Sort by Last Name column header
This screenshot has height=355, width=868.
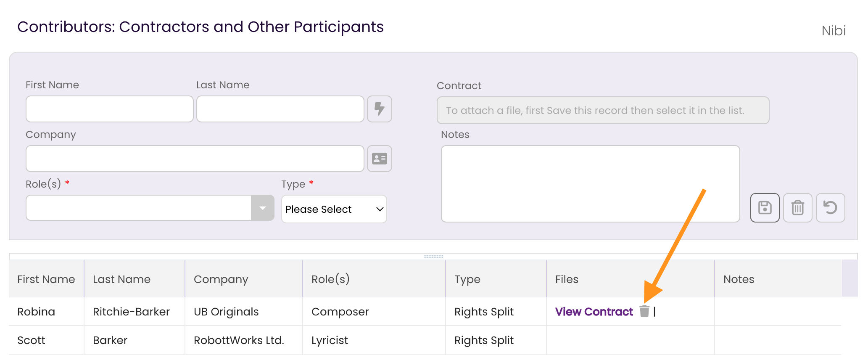pyautogui.click(x=135, y=279)
